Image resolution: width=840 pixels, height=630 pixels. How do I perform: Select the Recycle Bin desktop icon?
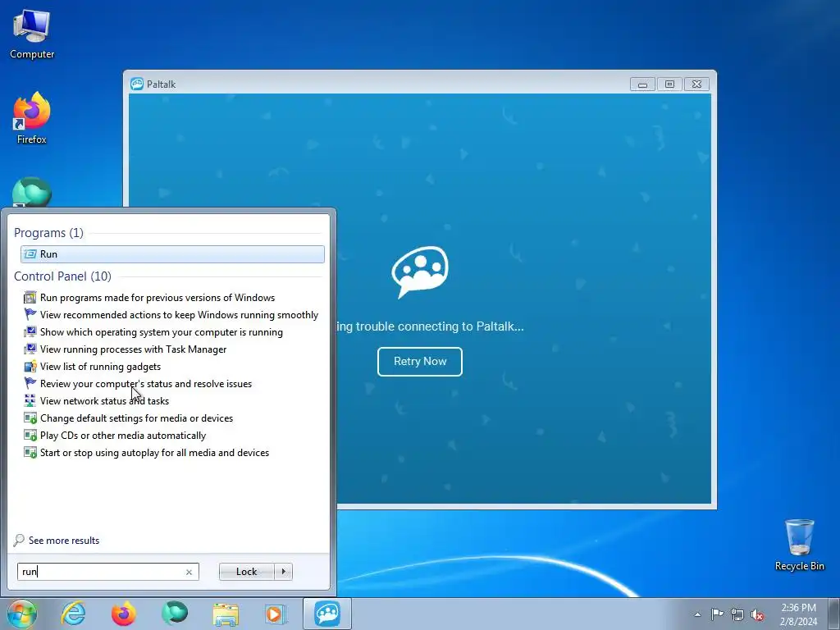click(799, 545)
